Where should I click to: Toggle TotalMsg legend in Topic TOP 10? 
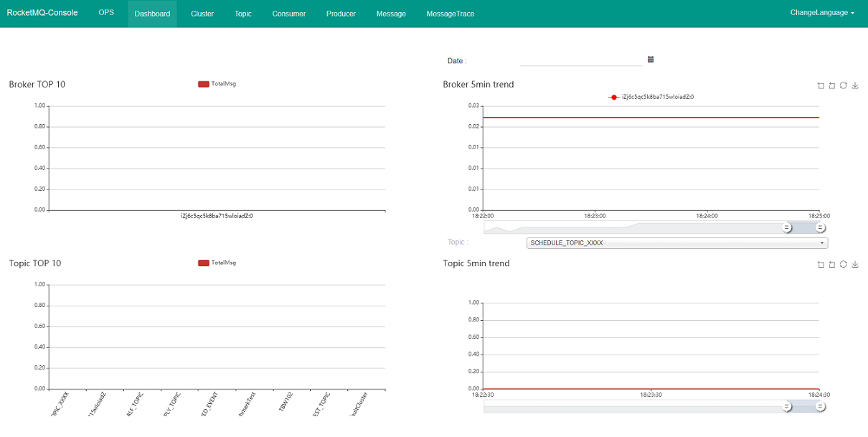point(217,263)
